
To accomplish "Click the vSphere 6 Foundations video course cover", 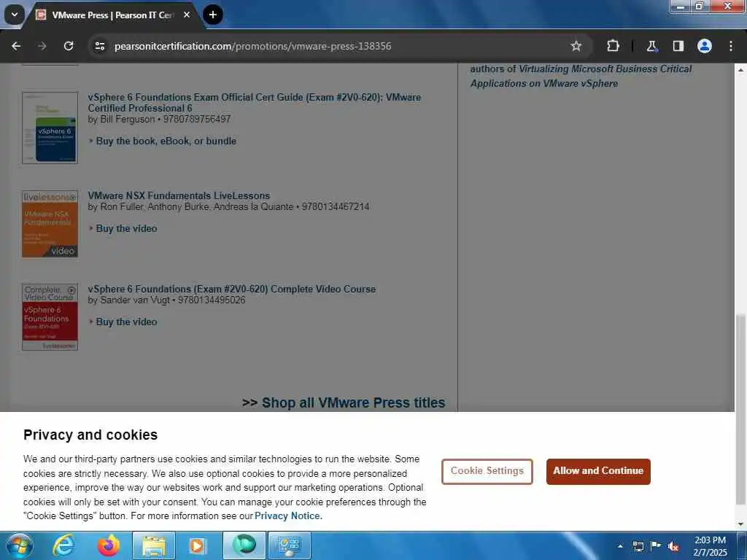I will coord(50,317).
